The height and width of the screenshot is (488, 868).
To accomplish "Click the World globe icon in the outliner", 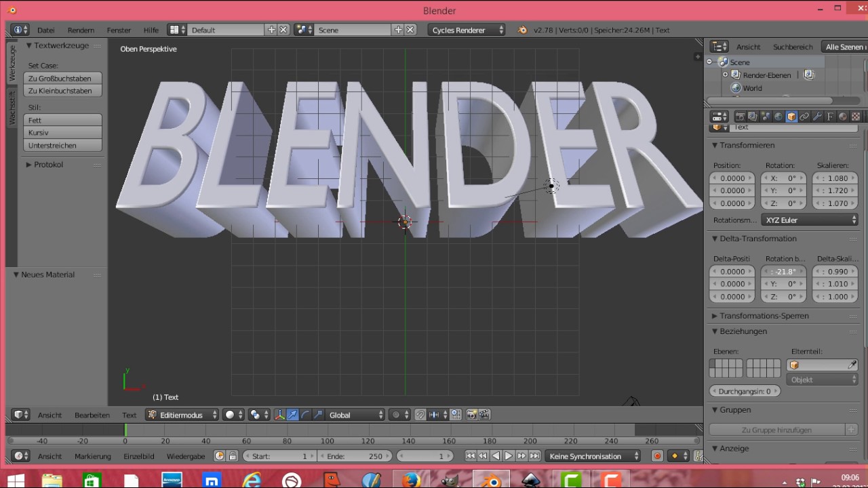I will (736, 88).
